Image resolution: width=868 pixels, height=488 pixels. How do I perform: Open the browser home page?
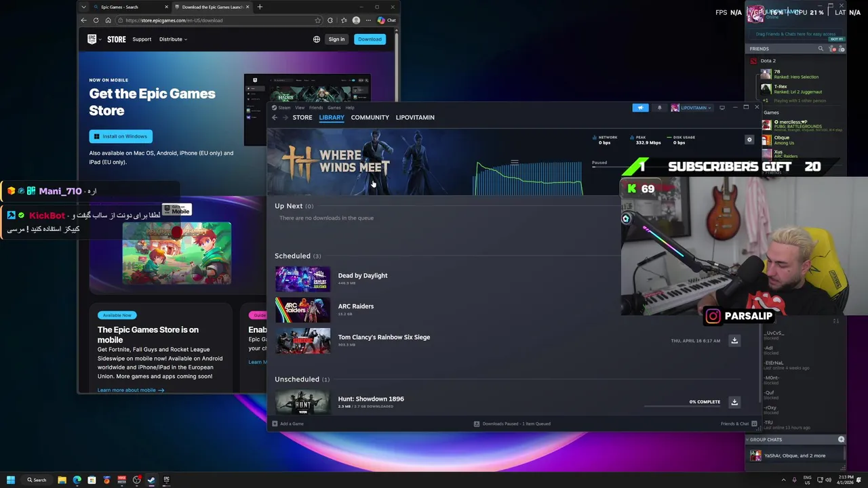[108, 20]
